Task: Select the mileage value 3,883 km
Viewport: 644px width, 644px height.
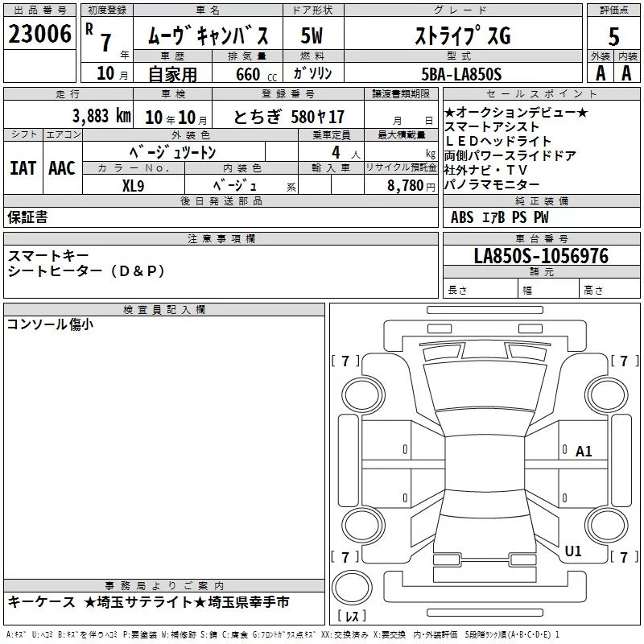Action: [x=101, y=116]
